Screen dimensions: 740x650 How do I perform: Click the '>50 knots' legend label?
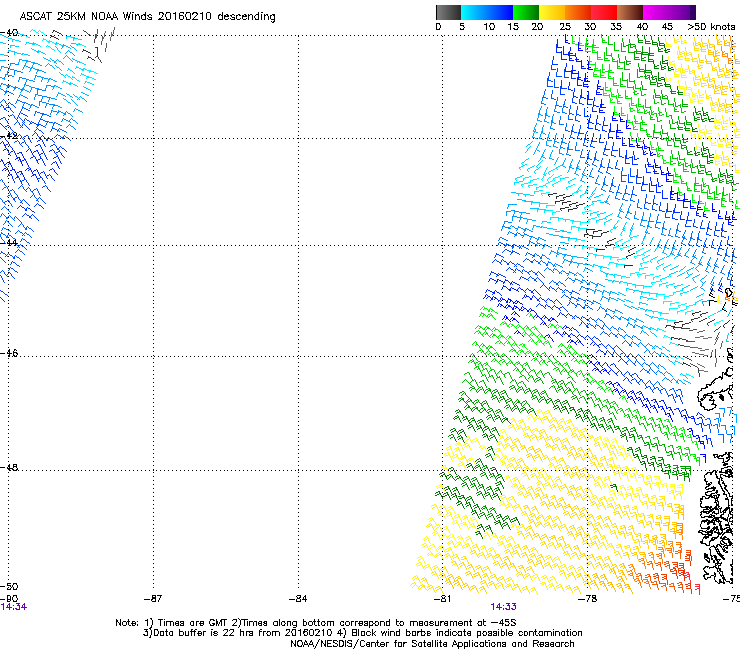[x=711, y=27]
